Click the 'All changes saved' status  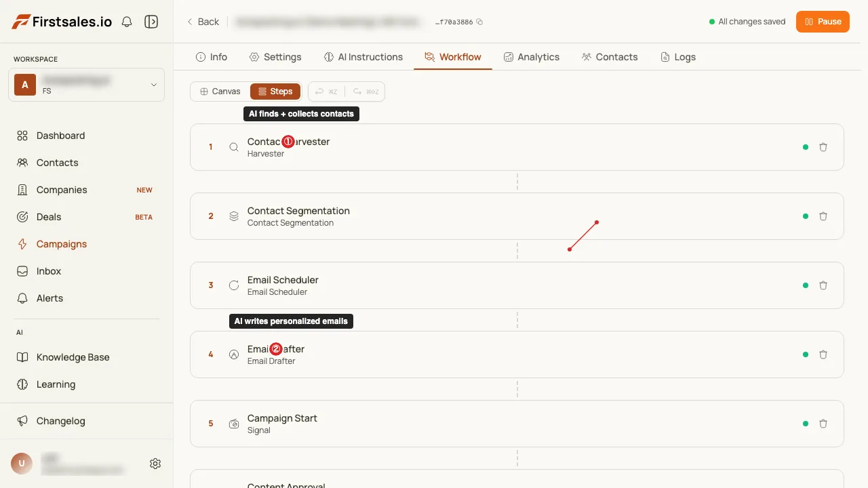[747, 22]
